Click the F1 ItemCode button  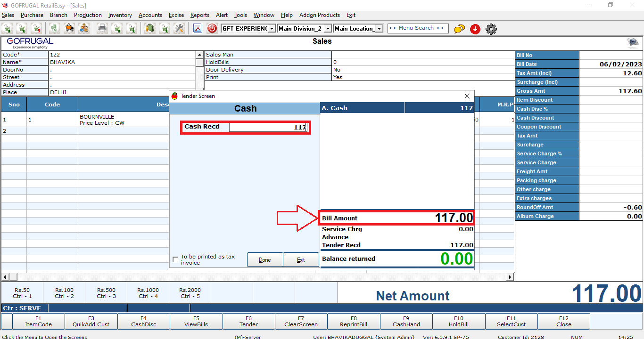coord(39,321)
